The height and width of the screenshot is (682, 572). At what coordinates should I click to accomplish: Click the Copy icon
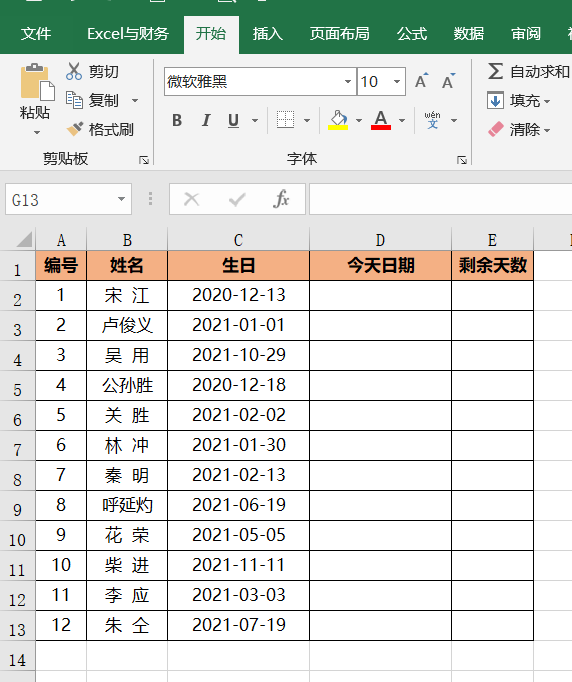(74, 100)
